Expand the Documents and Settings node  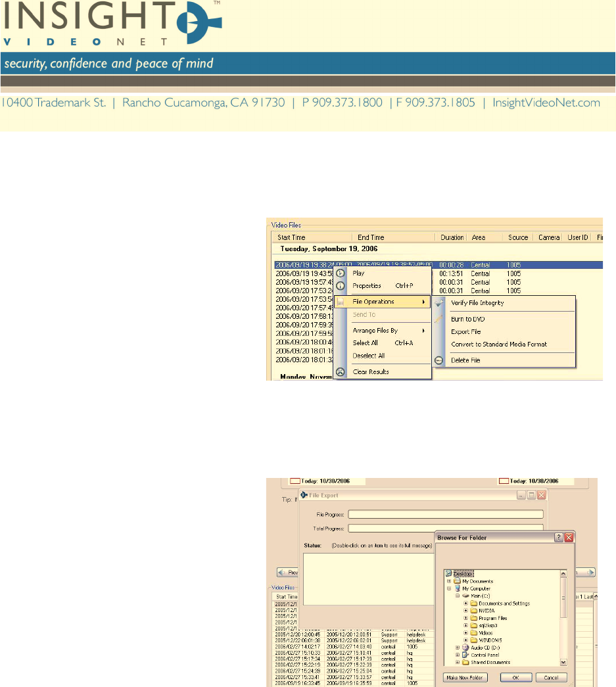(x=465, y=604)
